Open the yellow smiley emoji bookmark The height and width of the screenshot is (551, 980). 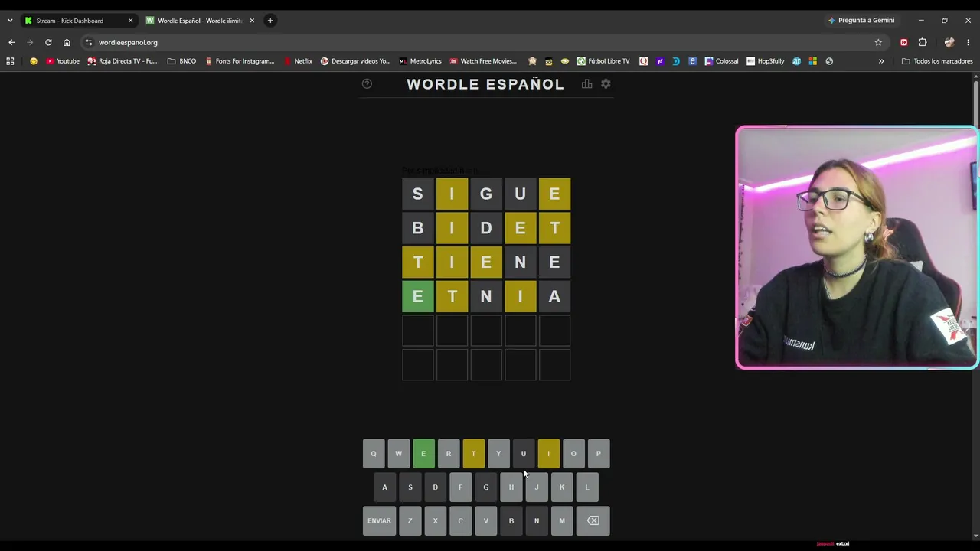click(x=33, y=61)
